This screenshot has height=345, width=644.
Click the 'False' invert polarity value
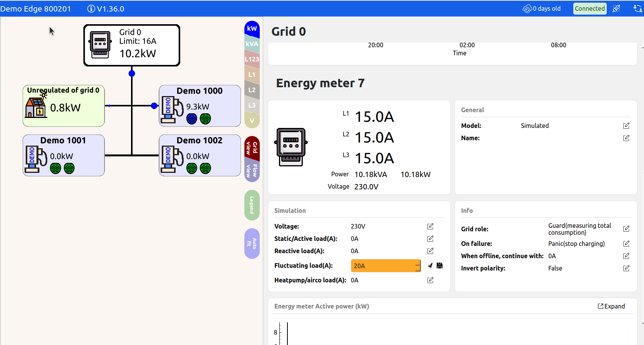tap(555, 268)
